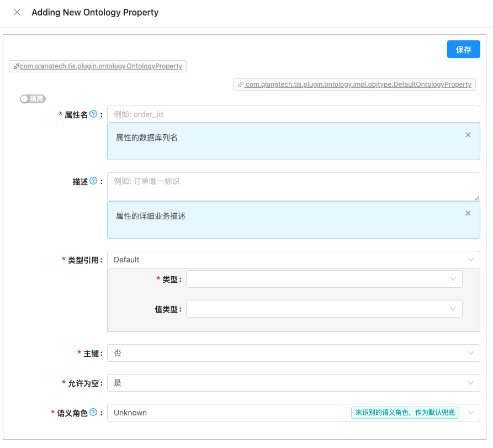493x448 pixels.
Task: Click the 允许为空 label
Action: point(83,383)
